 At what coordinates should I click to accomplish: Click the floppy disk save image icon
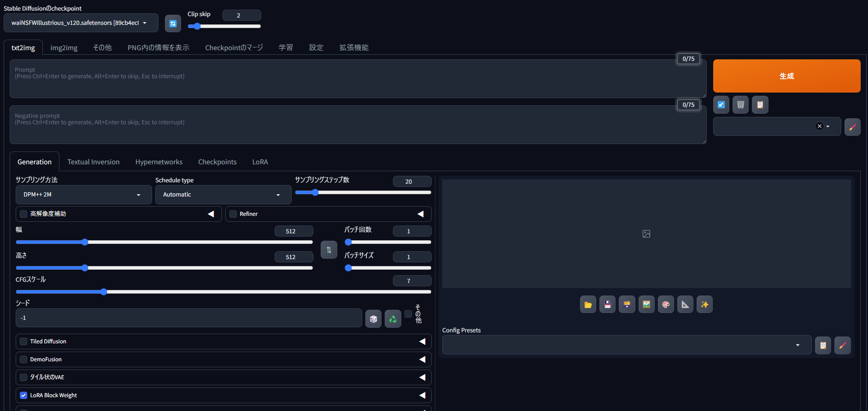607,305
